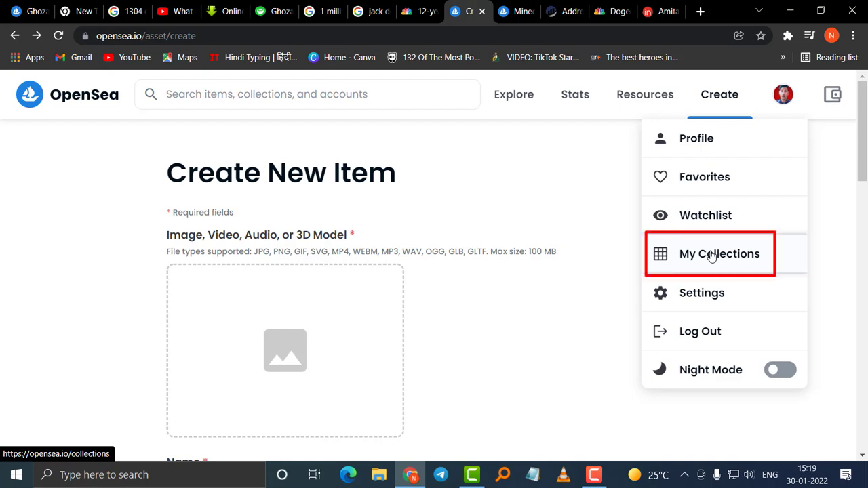868x488 pixels.
Task: Open YouTube bookmark
Action: coord(127,57)
